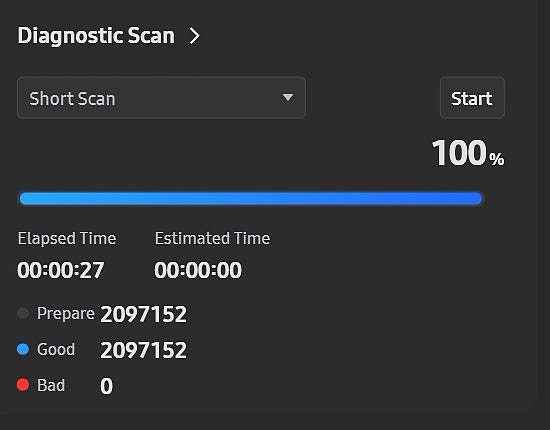The height and width of the screenshot is (430, 550).
Task: Select the Prepare label
Action: pyautogui.click(x=66, y=313)
